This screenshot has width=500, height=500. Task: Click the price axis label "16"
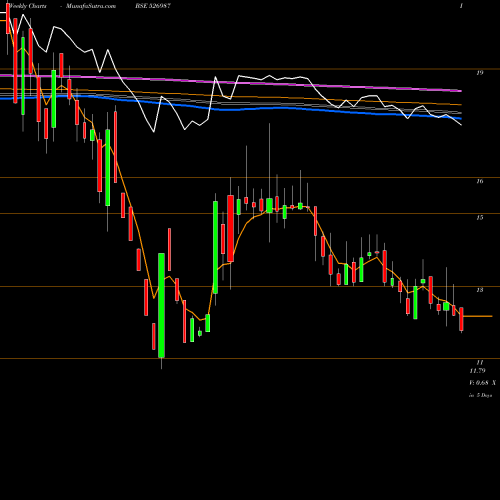click(480, 181)
